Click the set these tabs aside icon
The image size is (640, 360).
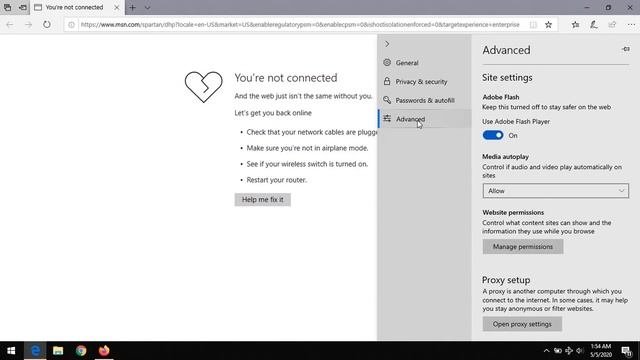23,7
